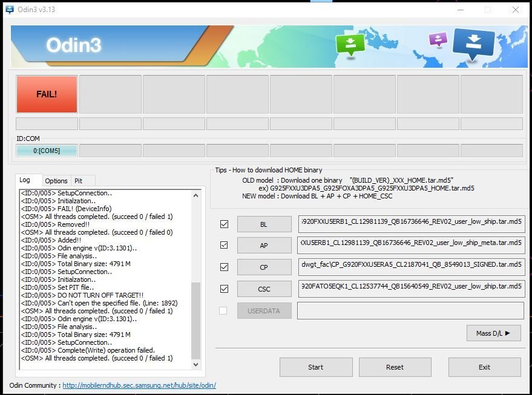
Task: Start the flashing process
Action: pos(316,367)
